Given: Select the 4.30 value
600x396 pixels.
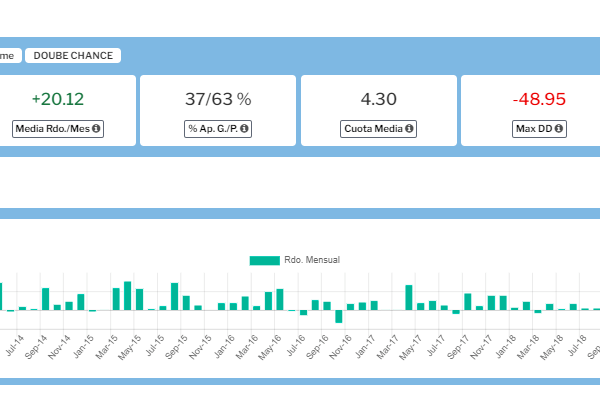Looking at the screenshot, I should [378, 99].
